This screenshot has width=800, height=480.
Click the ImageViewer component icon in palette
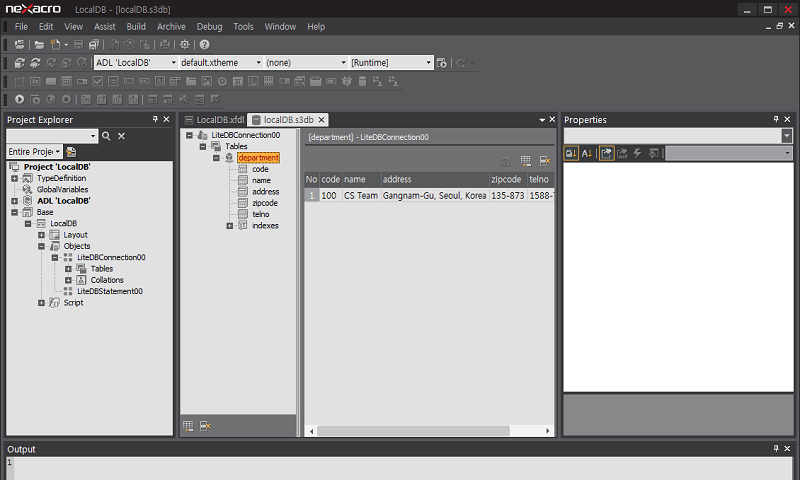(x=207, y=81)
